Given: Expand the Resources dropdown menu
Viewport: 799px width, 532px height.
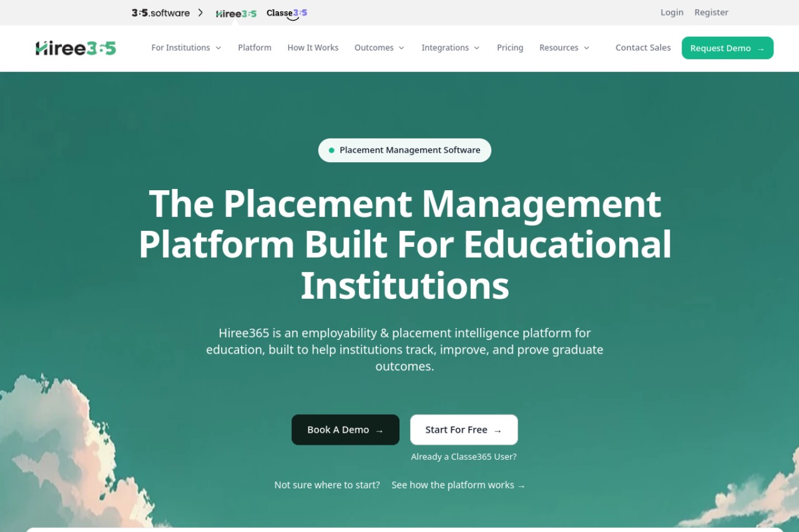Looking at the screenshot, I should coord(564,48).
